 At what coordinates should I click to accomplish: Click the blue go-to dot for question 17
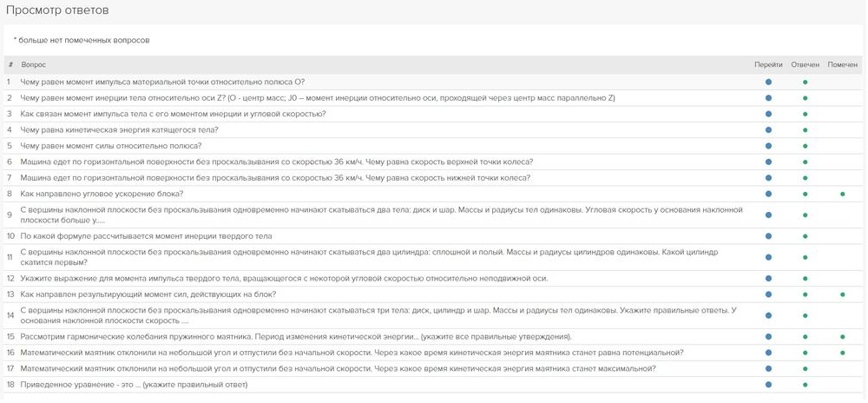[768, 368]
